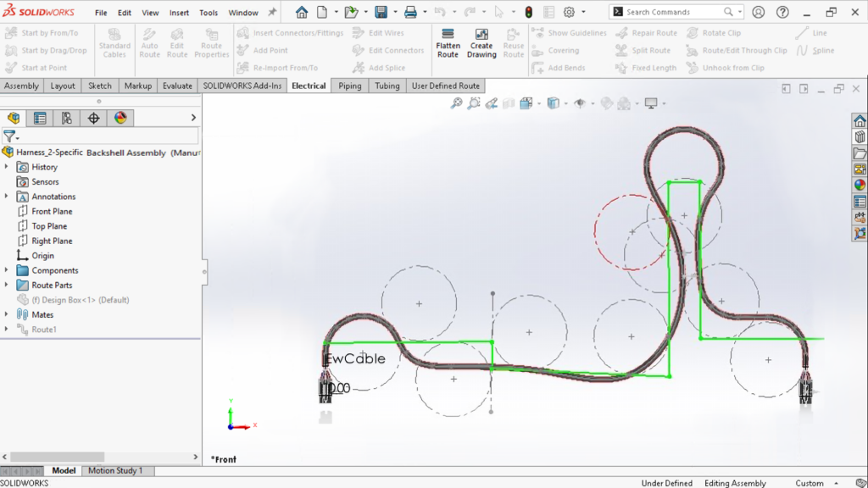Expand the Components folder in the tree

coord(6,269)
